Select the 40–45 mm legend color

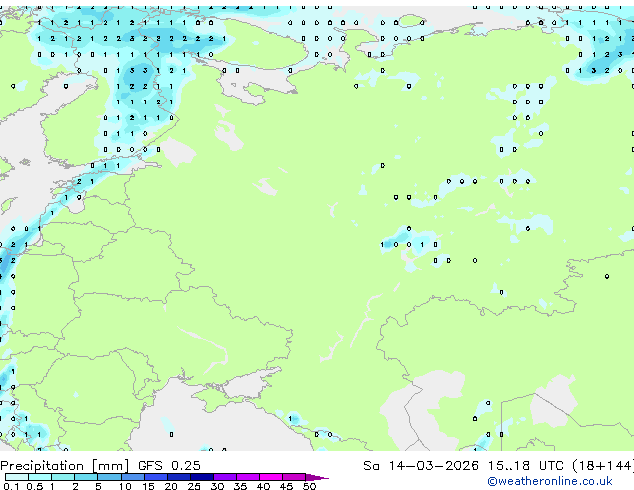tap(270, 477)
